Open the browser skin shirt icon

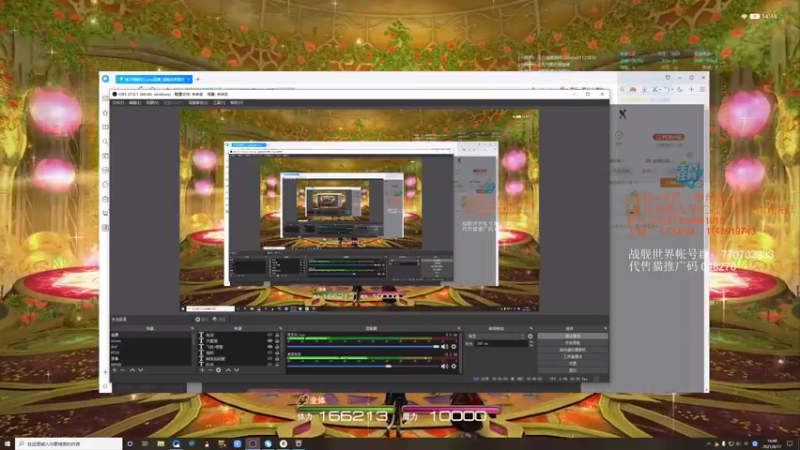[668, 77]
